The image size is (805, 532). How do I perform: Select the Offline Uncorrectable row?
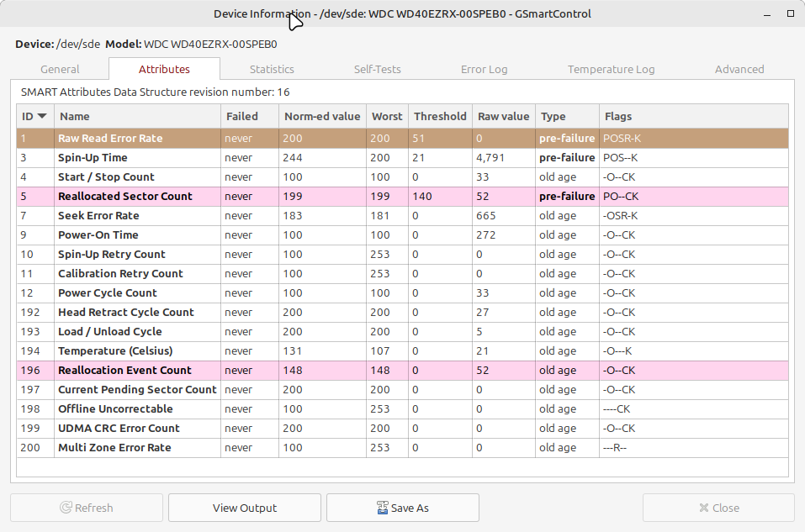402,409
